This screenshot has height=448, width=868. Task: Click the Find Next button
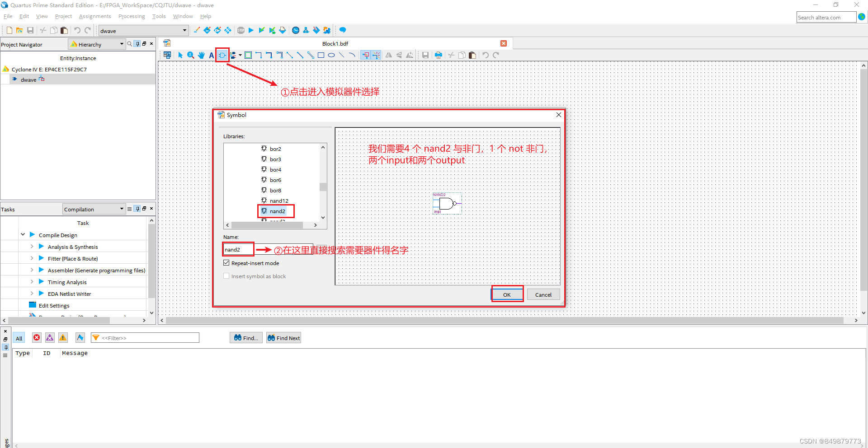(x=283, y=338)
